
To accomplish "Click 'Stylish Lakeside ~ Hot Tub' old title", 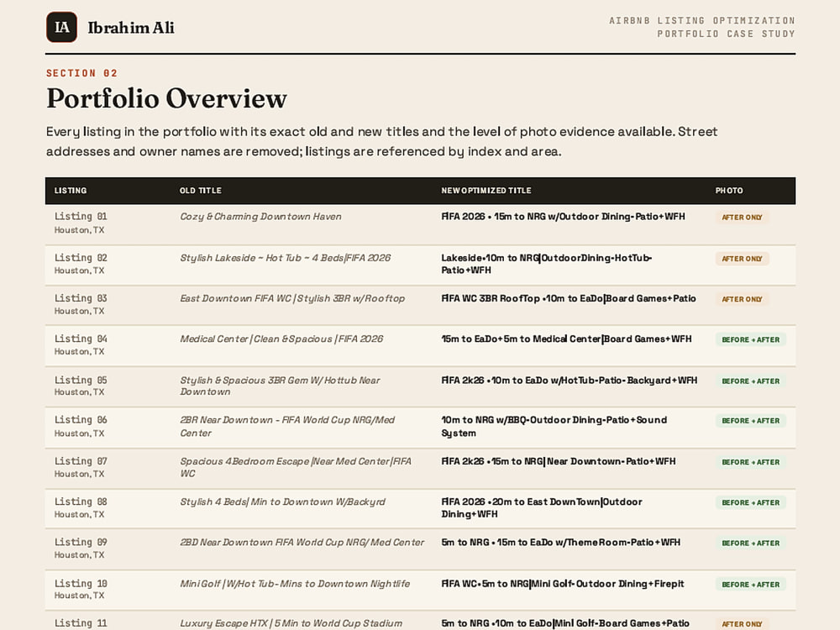I will 285,258.
